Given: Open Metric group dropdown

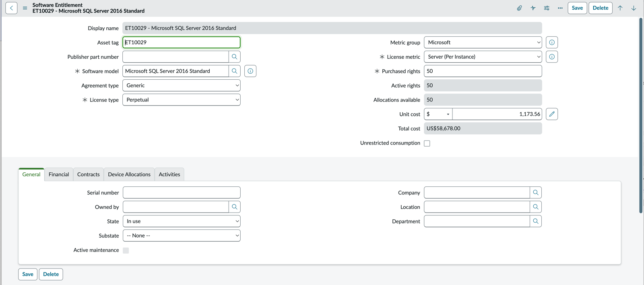Looking at the screenshot, I should 483,42.
